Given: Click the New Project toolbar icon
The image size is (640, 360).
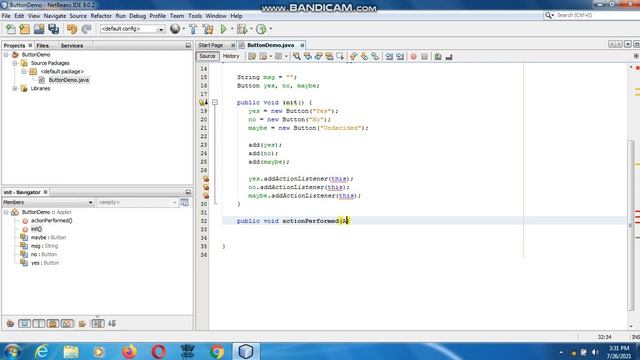Looking at the screenshot, I should 24,29.
